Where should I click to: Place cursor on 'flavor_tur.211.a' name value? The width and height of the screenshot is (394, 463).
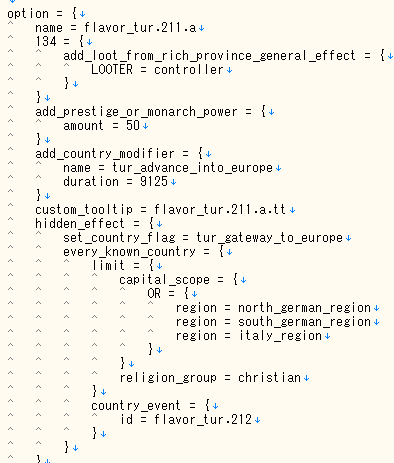tap(140, 28)
